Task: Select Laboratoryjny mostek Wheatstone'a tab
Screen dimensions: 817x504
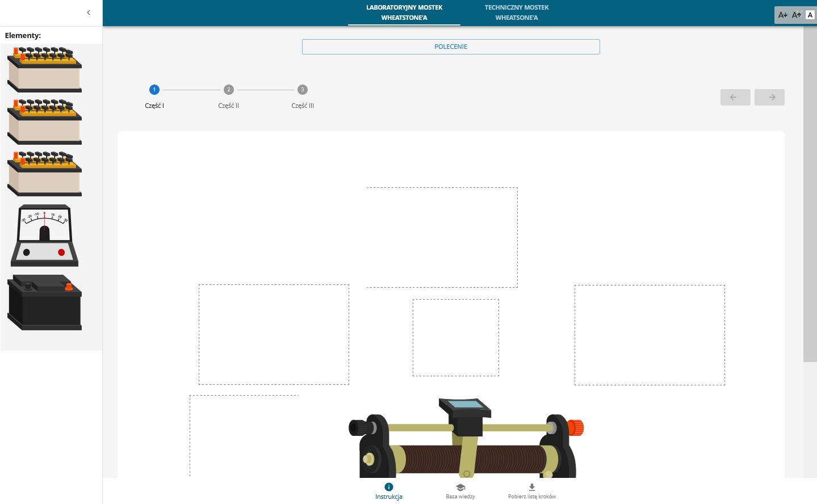Action: pos(404,12)
